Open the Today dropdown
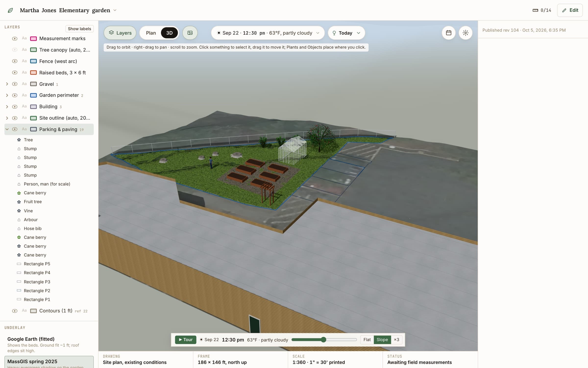 point(346,33)
